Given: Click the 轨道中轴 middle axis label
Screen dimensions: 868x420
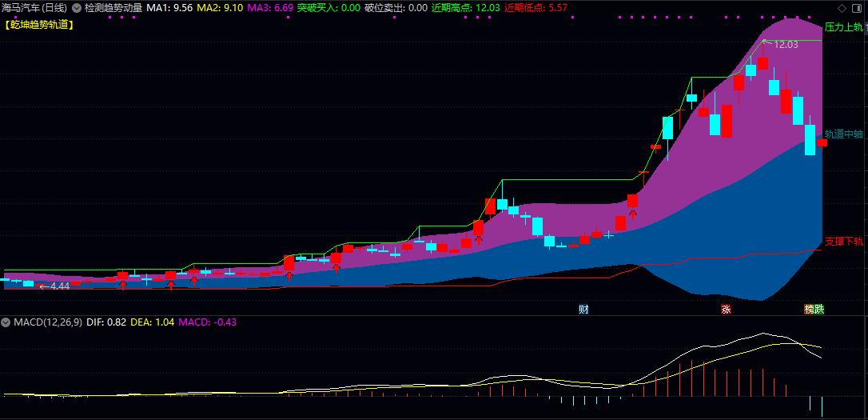Looking at the screenshot, I should [843, 134].
